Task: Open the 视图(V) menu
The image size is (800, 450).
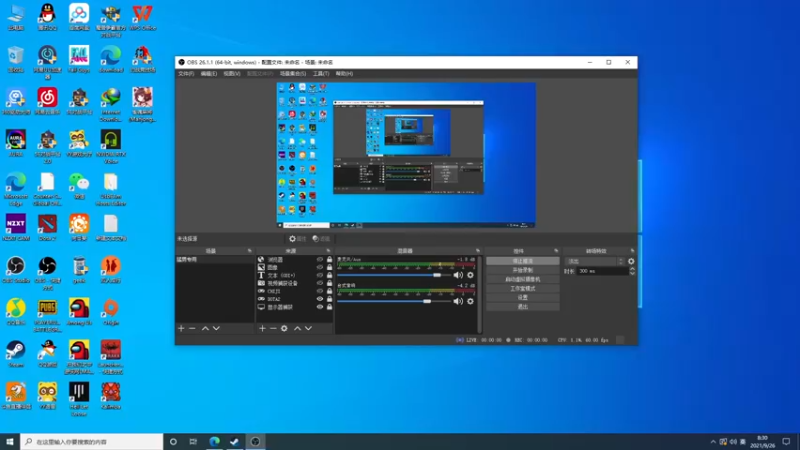Action: coord(231,74)
